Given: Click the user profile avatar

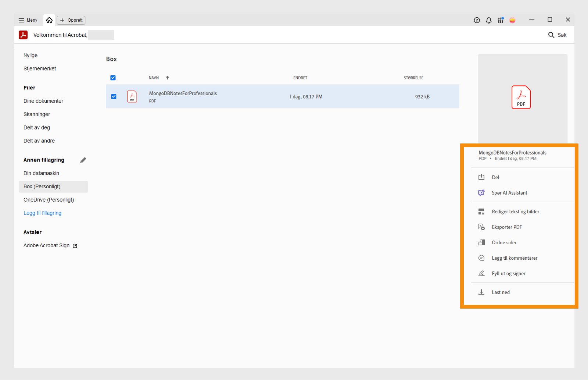Looking at the screenshot, I should [512, 20].
